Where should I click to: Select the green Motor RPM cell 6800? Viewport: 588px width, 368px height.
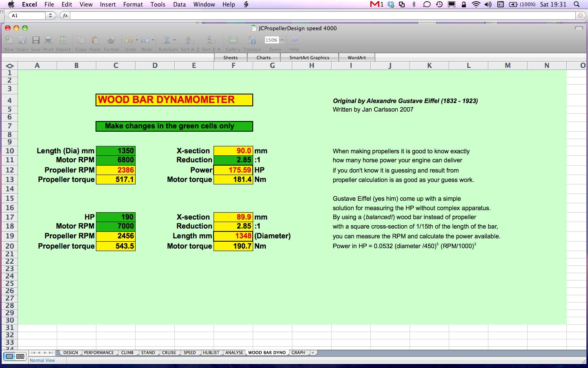click(116, 160)
